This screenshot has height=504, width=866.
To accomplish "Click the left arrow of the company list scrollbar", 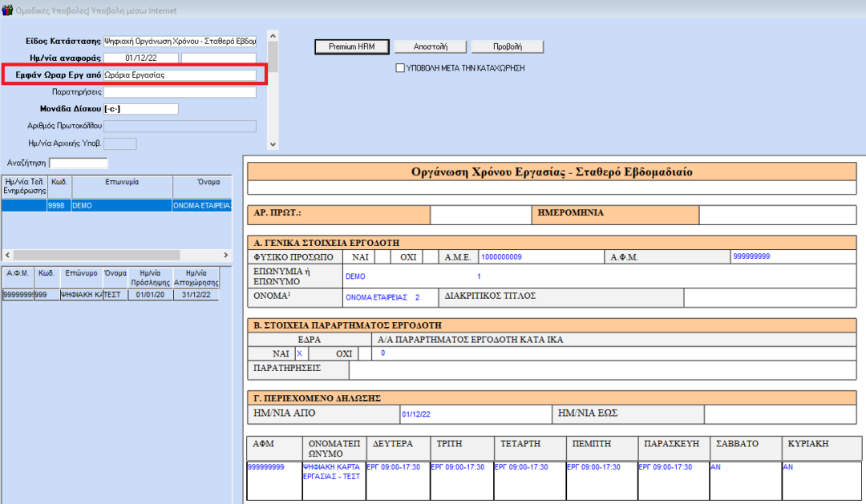I will coord(7,254).
